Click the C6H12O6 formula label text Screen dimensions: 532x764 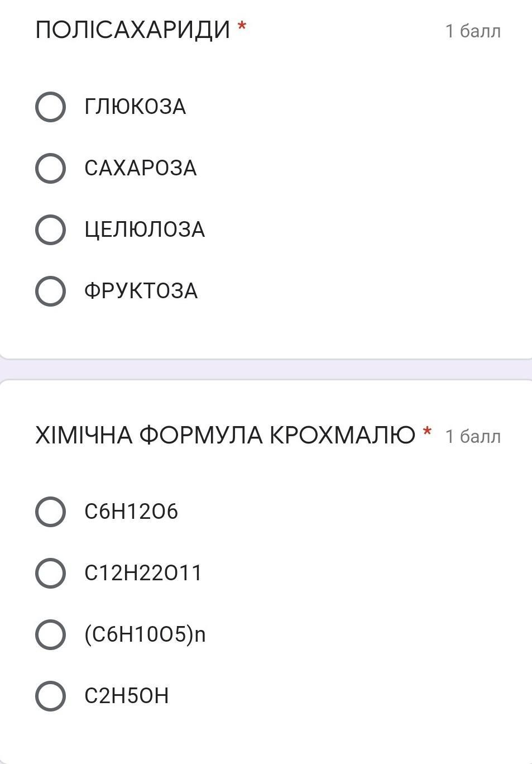point(131,512)
